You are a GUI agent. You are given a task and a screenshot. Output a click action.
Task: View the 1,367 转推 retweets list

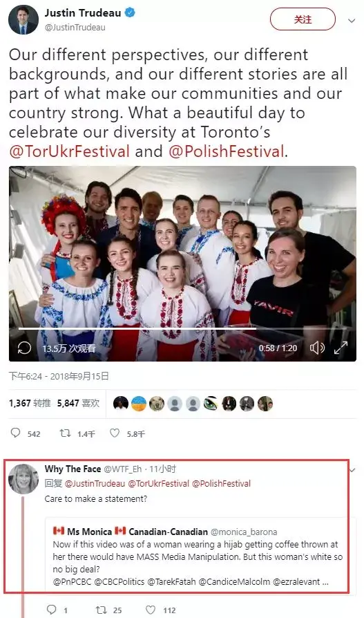30,403
